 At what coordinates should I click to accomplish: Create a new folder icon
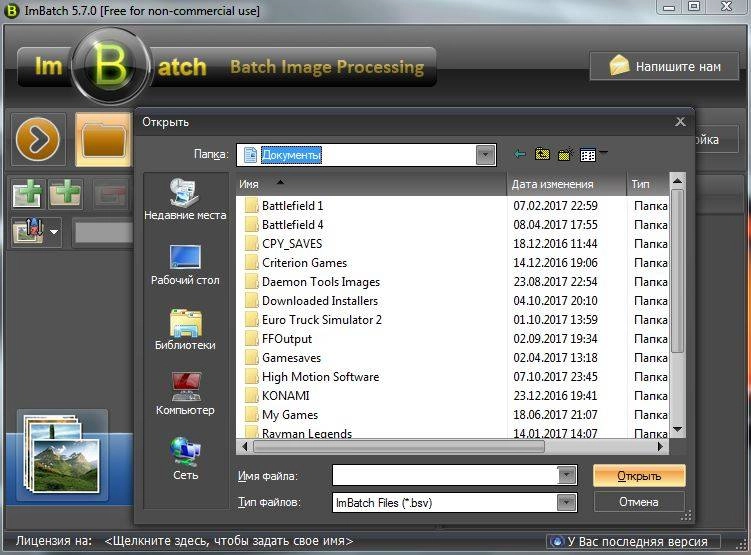coord(565,154)
